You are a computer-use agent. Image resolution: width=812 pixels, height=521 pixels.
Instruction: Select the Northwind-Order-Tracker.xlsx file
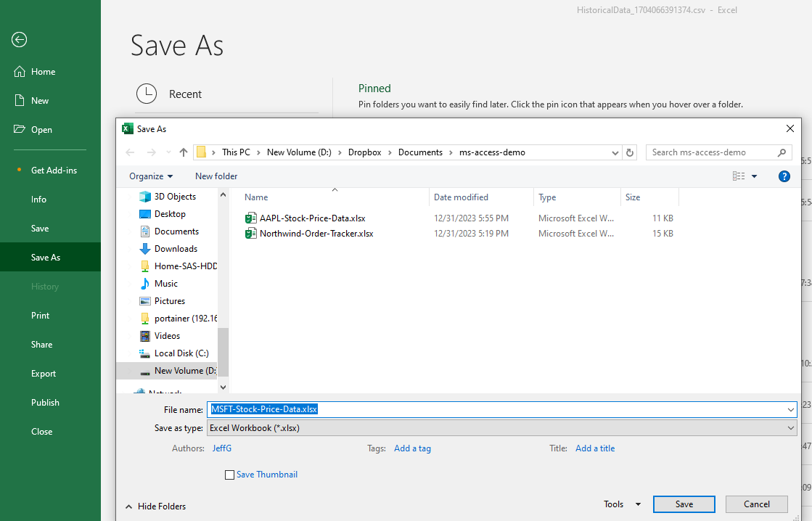(x=316, y=234)
